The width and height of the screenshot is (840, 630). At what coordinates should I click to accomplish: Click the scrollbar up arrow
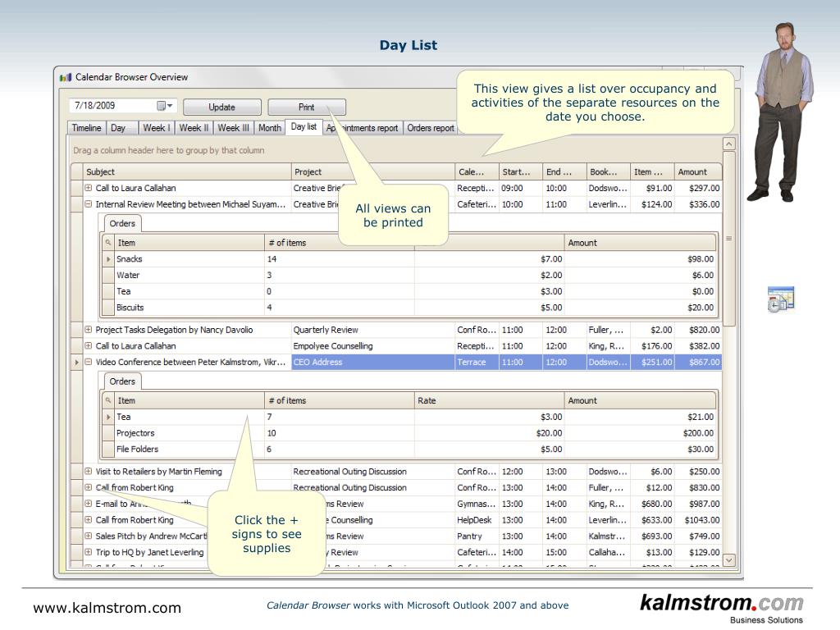point(728,144)
